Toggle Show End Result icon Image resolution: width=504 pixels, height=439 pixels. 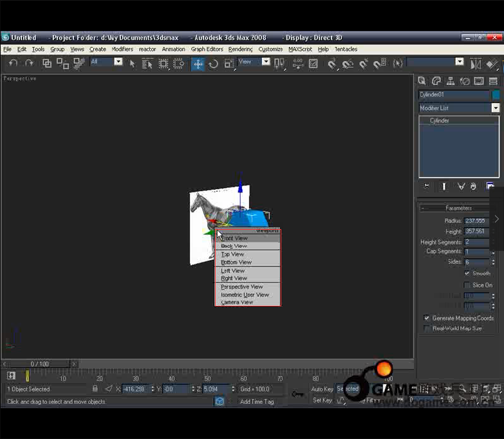pyautogui.click(x=444, y=186)
